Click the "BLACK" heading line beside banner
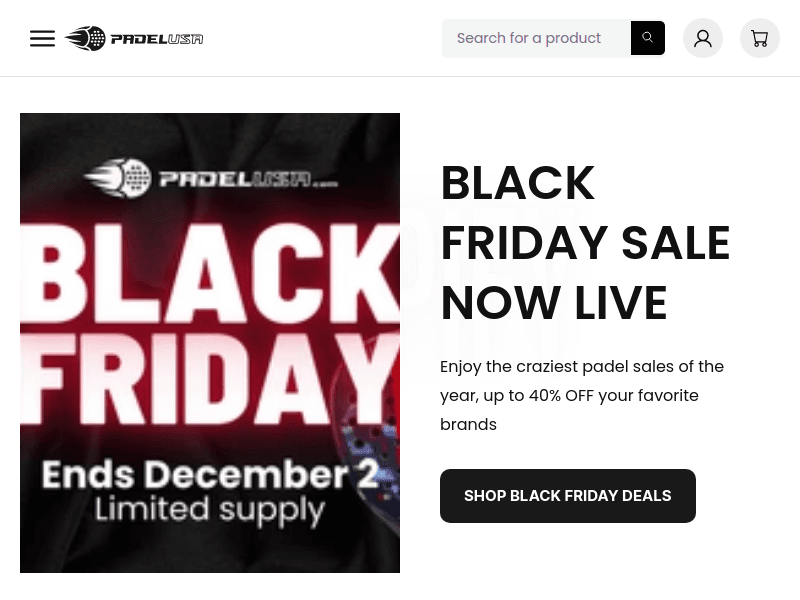 tap(517, 184)
